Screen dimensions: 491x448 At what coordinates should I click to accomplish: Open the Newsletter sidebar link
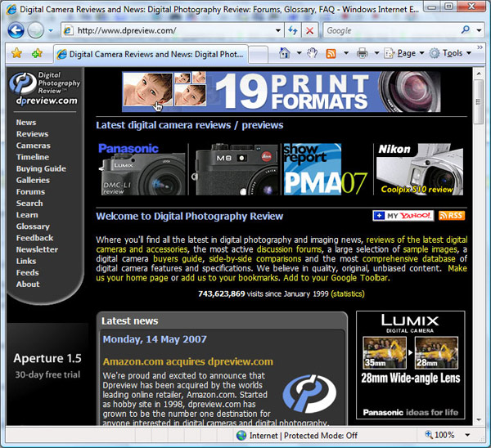click(x=37, y=249)
